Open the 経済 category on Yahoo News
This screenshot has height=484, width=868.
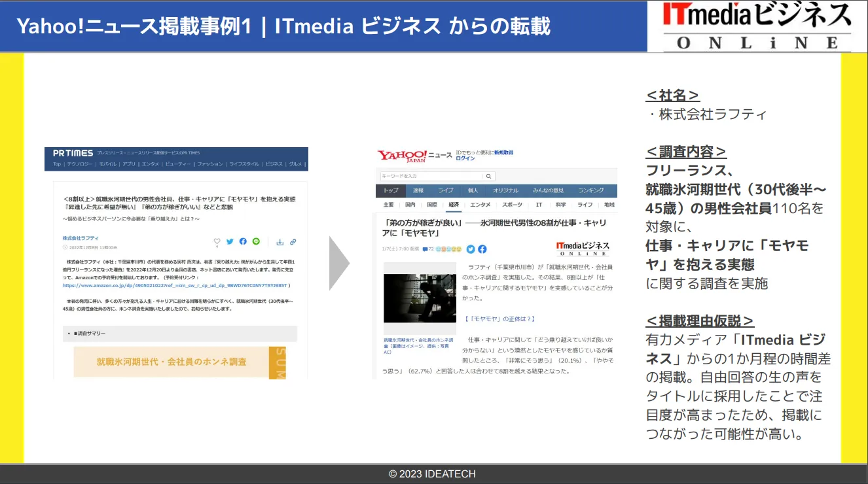coord(454,205)
